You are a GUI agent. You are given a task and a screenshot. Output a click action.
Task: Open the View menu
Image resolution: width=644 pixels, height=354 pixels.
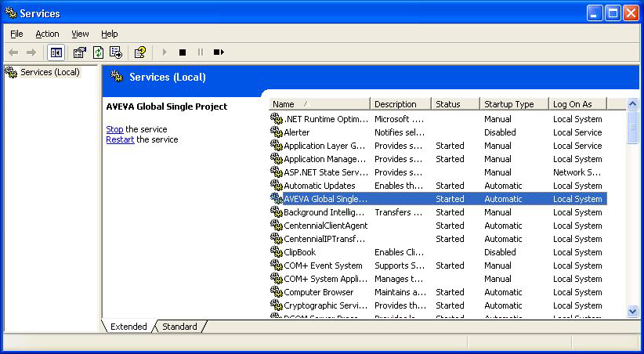click(x=80, y=34)
